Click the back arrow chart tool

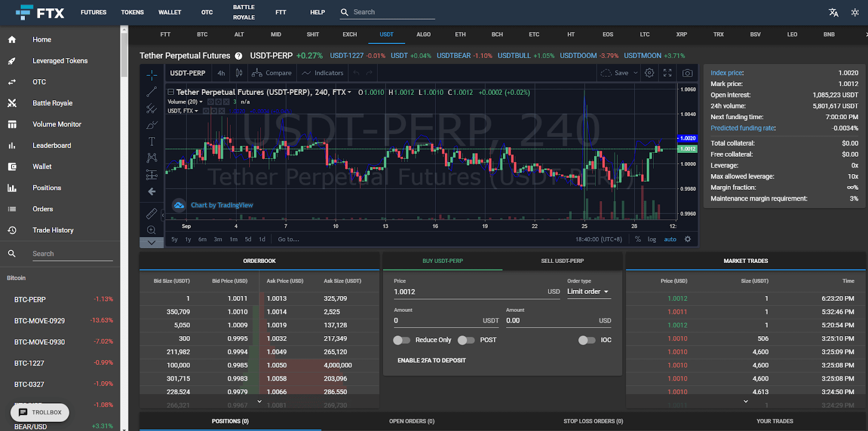(x=152, y=191)
